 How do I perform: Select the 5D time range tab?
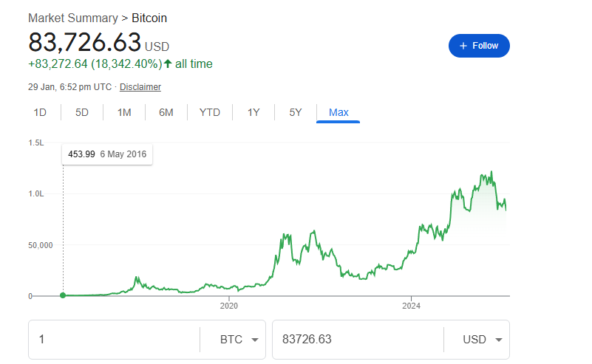[x=82, y=112]
